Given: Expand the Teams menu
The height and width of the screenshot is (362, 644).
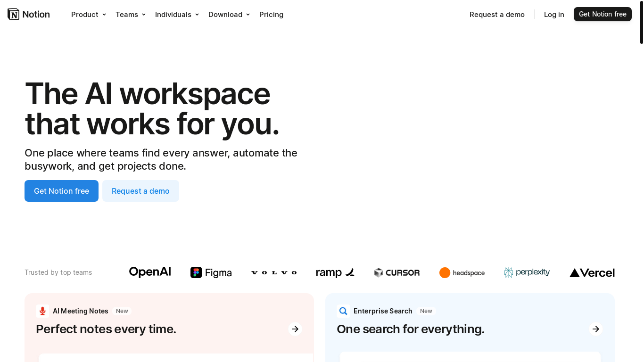Looking at the screenshot, I should [131, 15].
